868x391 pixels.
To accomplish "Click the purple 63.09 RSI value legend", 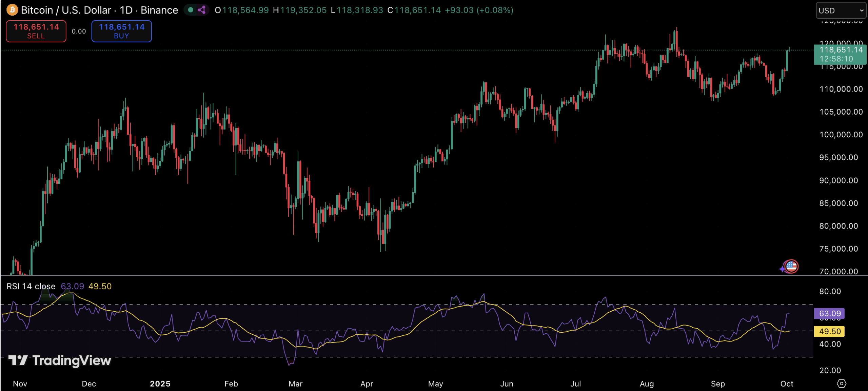I will click(72, 286).
